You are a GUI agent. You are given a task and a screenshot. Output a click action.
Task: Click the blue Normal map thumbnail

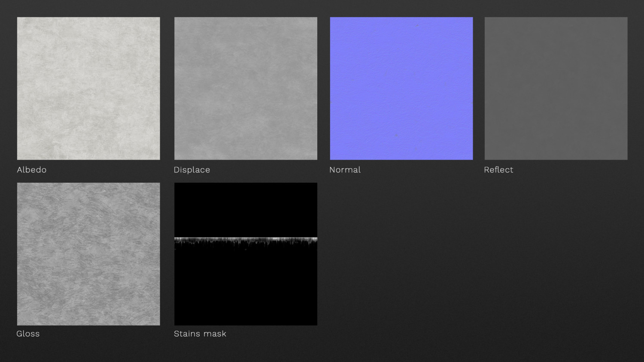(401, 88)
